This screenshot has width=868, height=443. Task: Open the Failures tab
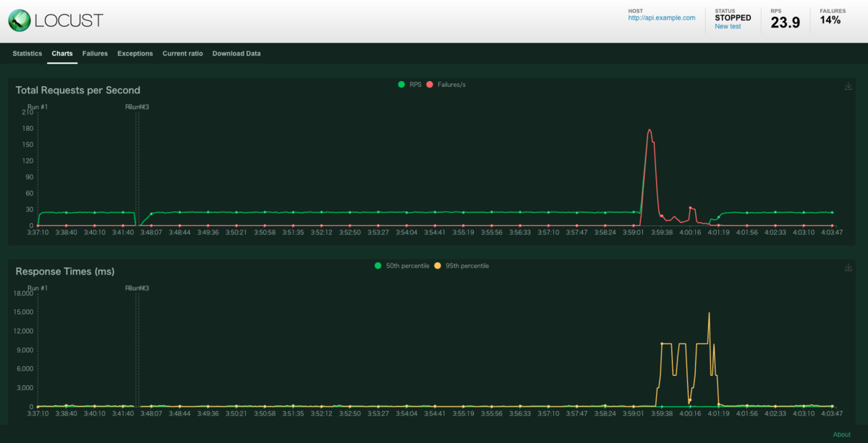click(x=95, y=54)
